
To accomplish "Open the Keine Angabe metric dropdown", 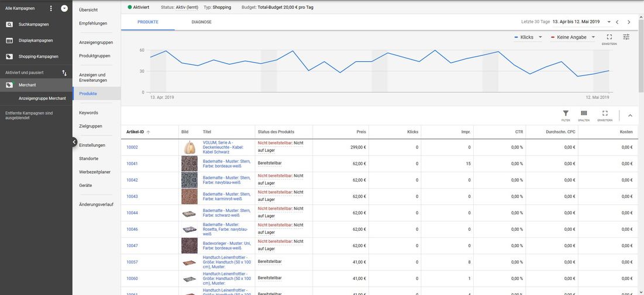I will point(572,37).
